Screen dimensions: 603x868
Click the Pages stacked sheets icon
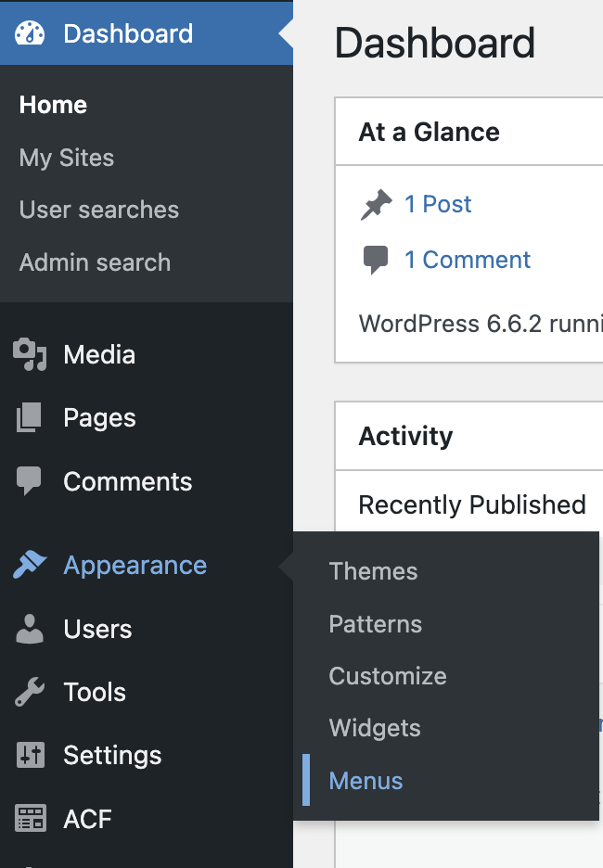click(x=30, y=418)
